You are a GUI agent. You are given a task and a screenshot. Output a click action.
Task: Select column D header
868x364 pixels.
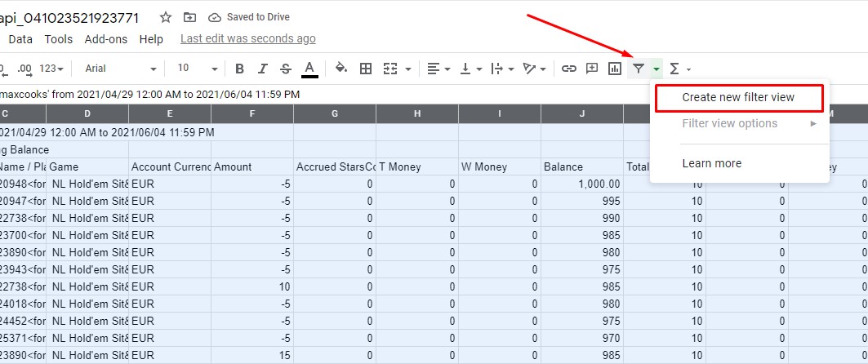pos(87,114)
